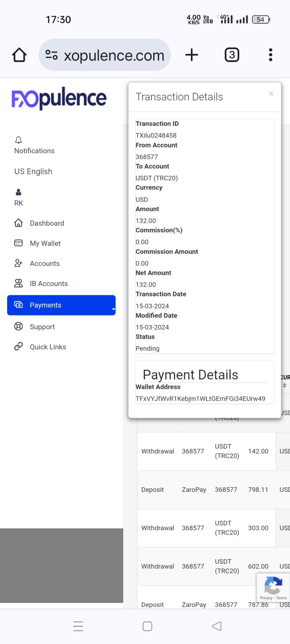Screen dimensions: 290x644
Task: Click the Quick Links chain icon
Action: coord(18,346)
